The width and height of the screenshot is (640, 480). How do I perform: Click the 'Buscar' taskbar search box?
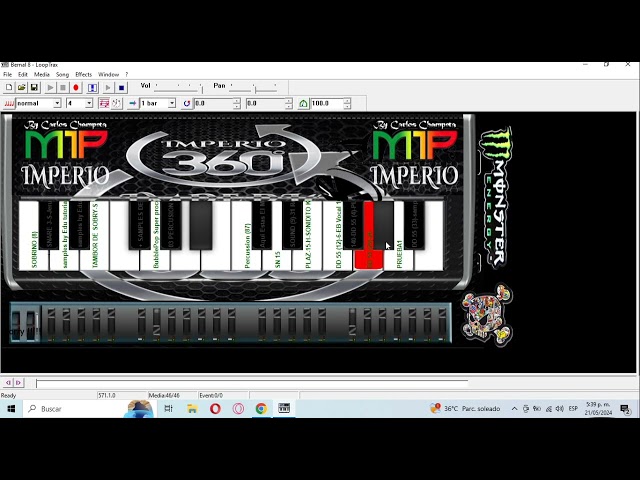click(x=88, y=409)
